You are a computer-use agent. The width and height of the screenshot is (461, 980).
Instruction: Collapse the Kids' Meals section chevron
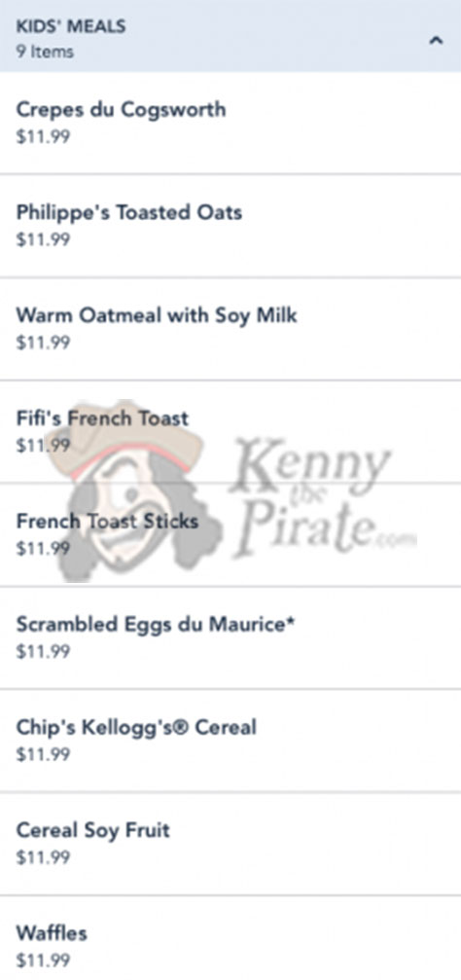tap(436, 41)
